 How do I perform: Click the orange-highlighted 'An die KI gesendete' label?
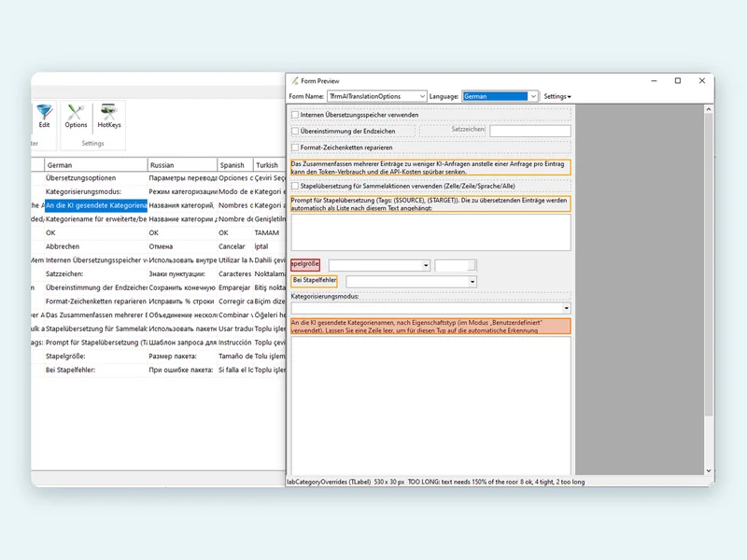pos(430,326)
